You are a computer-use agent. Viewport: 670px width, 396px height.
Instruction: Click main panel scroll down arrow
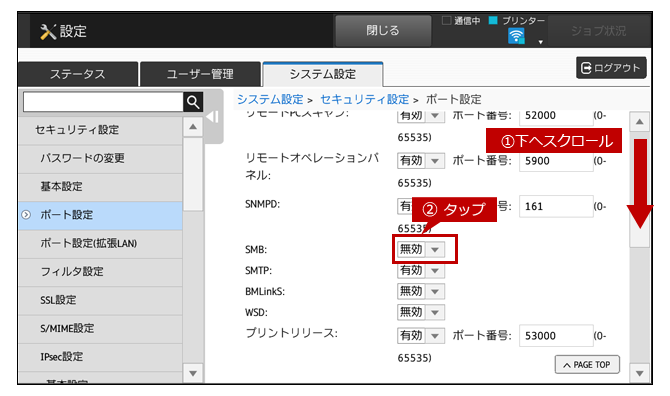pyautogui.click(x=640, y=373)
